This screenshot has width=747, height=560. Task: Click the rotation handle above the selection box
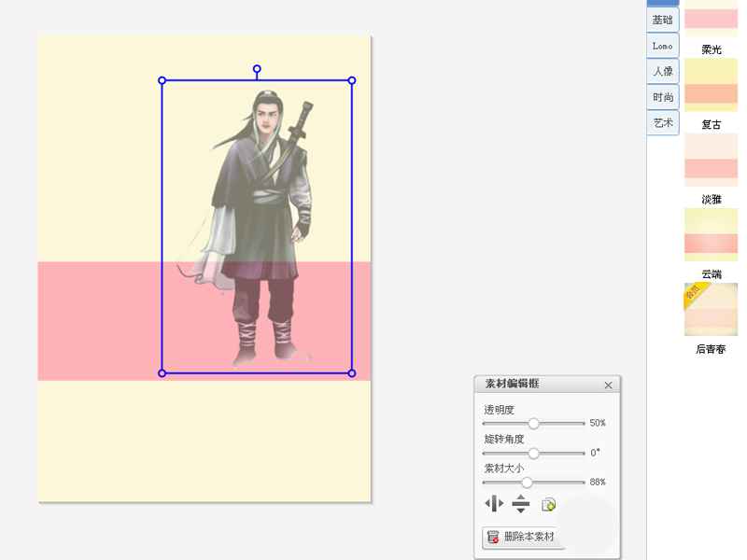coord(257,69)
